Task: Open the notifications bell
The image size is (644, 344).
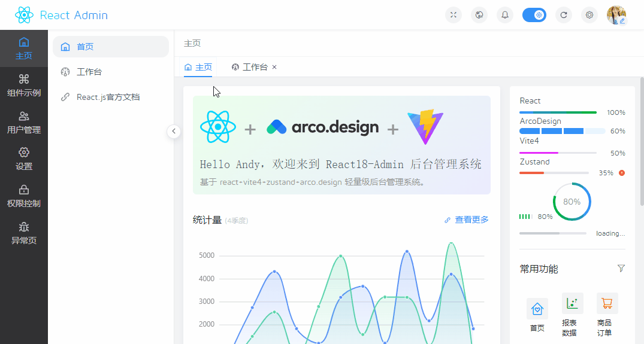Action: click(x=505, y=15)
